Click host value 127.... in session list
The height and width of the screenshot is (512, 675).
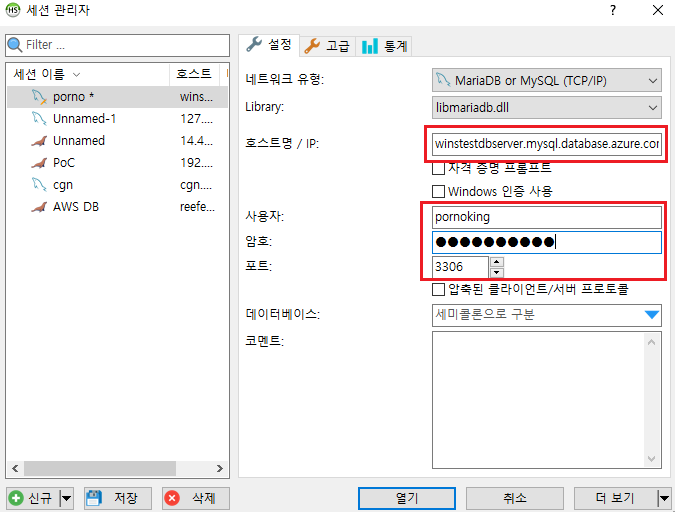(x=196, y=118)
